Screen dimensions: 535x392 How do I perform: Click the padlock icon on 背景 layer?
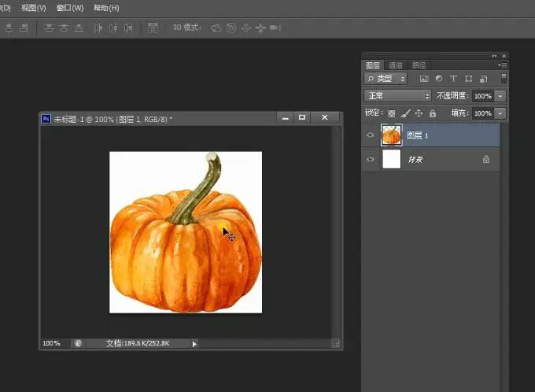[486, 159]
